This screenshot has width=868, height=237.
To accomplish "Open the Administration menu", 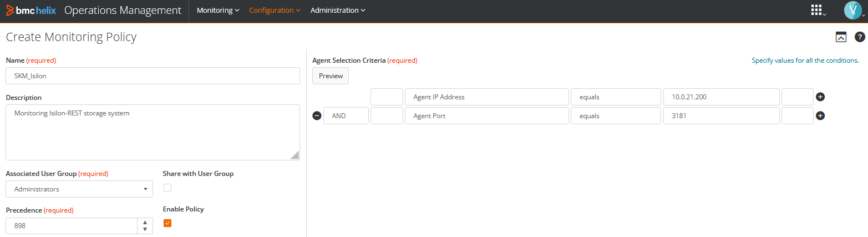I will 338,10.
